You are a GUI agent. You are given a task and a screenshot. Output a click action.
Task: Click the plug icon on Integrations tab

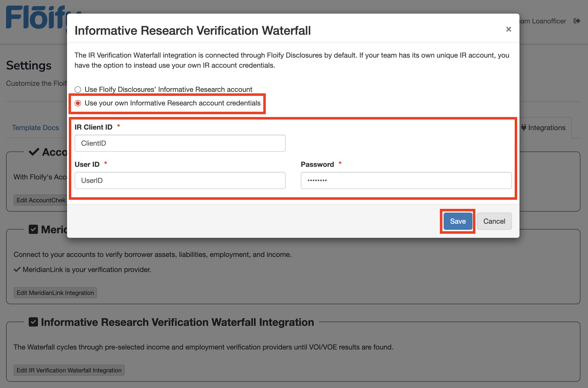point(524,128)
